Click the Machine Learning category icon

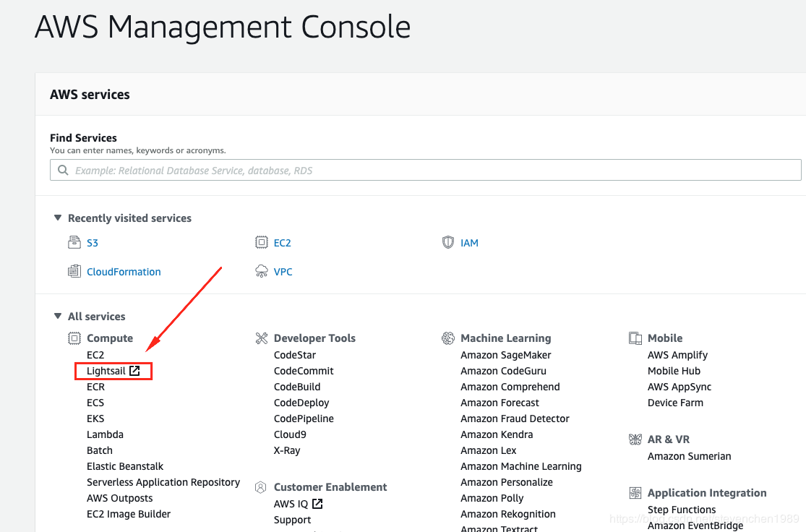pos(447,338)
